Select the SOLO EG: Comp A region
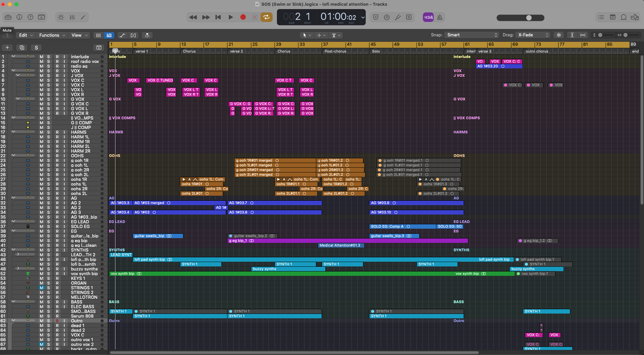644x355 pixels. [402, 227]
